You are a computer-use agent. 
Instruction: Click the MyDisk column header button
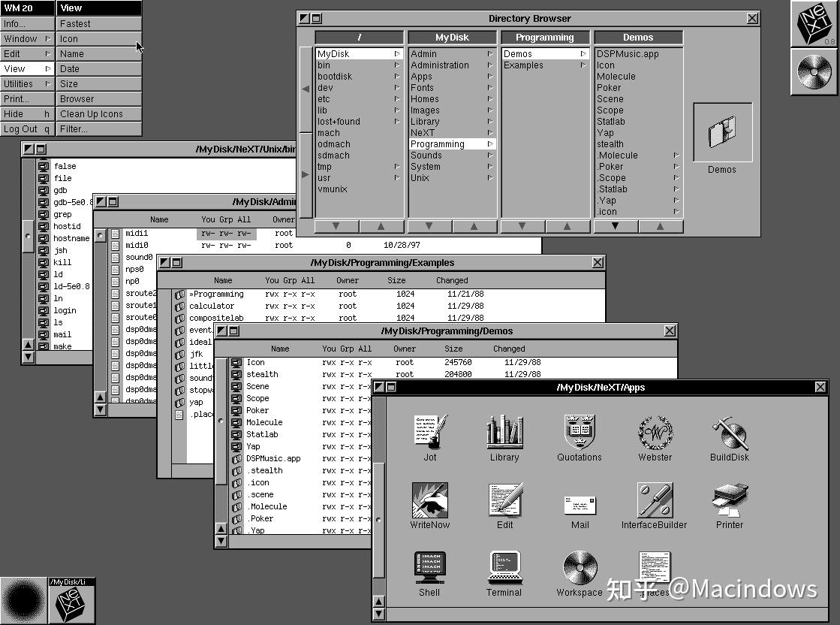pyautogui.click(x=451, y=36)
